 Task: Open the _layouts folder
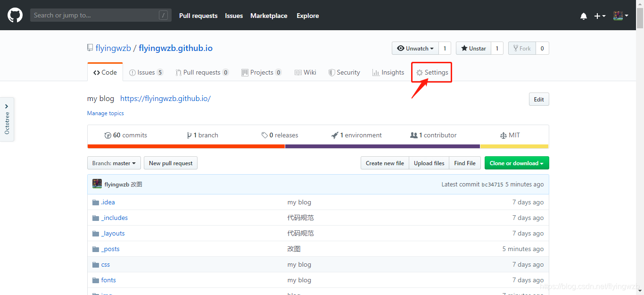(113, 233)
